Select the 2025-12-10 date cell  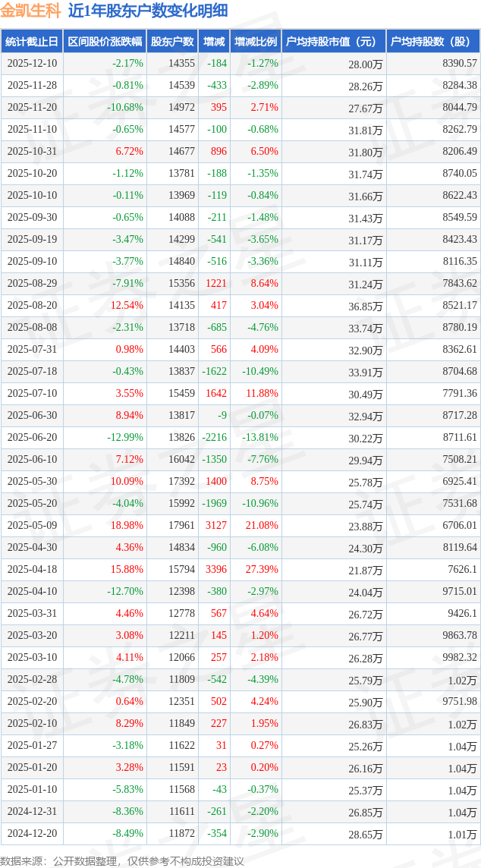point(32,64)
